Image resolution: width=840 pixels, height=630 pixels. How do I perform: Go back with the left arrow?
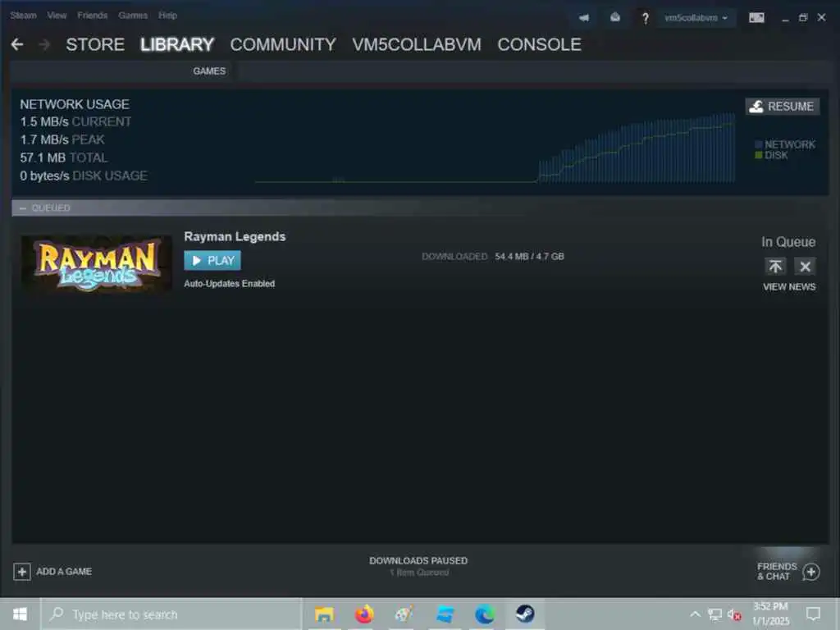[17, 44]
